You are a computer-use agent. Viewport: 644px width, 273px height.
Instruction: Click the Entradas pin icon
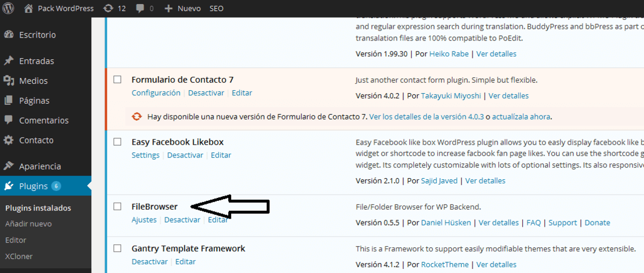9,61
